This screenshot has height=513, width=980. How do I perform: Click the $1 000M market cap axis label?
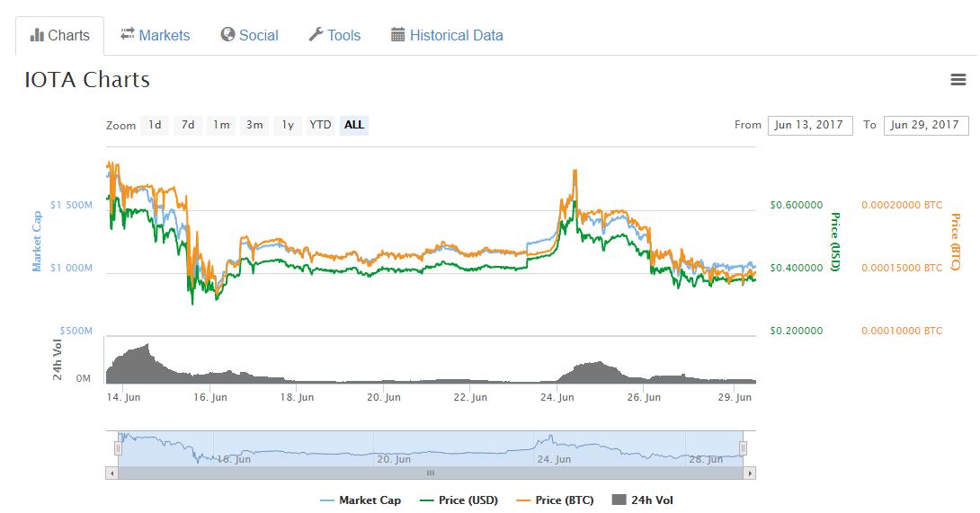71,268
